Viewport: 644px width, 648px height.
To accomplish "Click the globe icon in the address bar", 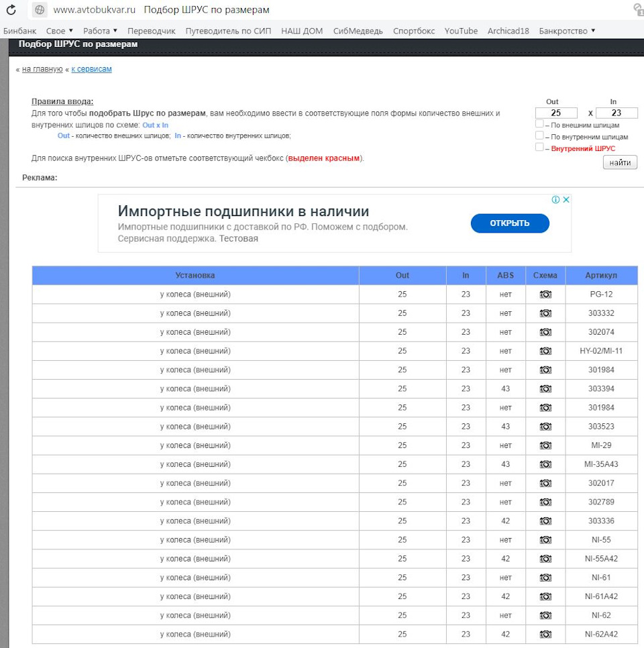I will coord(39,9).
